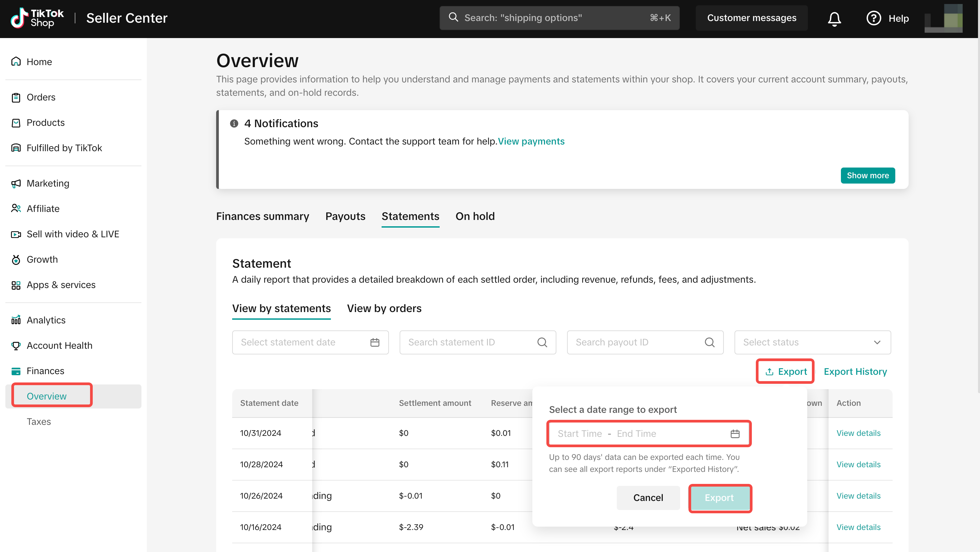View details for 10/31/2024 statement
Viewport: 980px width, 552px height.
[x=858, y=433]
